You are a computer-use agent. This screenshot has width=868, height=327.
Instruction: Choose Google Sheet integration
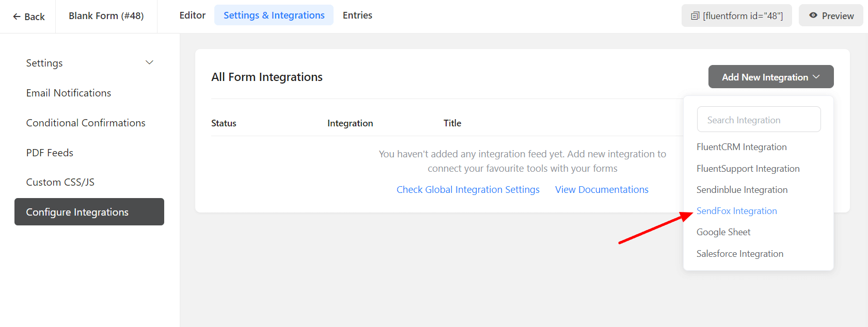(x=723, y=232)
